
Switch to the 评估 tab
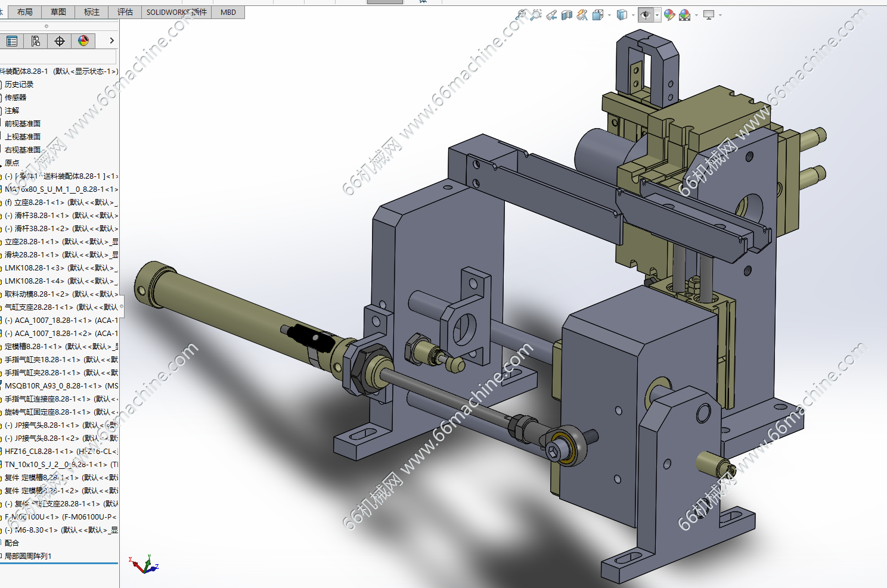pos(125,12)
